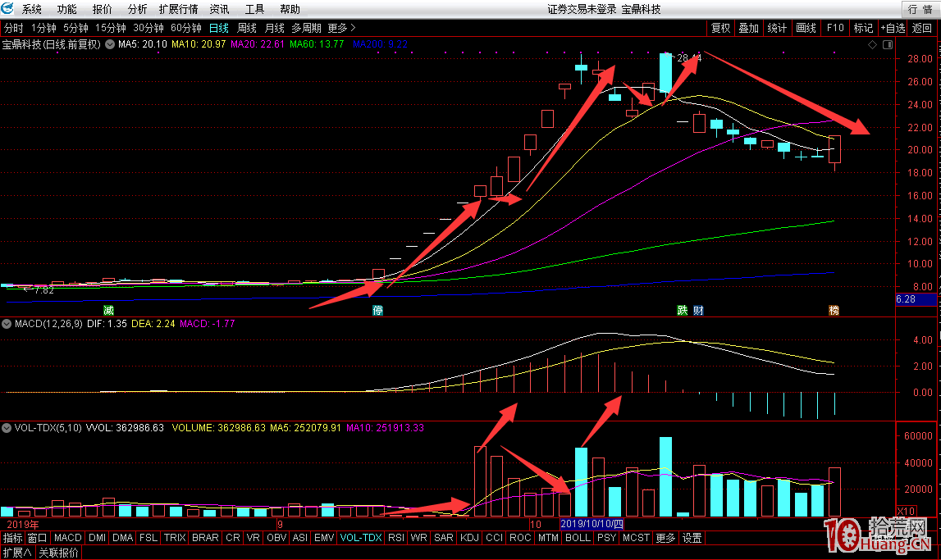
Task: Select the MCST indicator tab
Action: point(636,538)
